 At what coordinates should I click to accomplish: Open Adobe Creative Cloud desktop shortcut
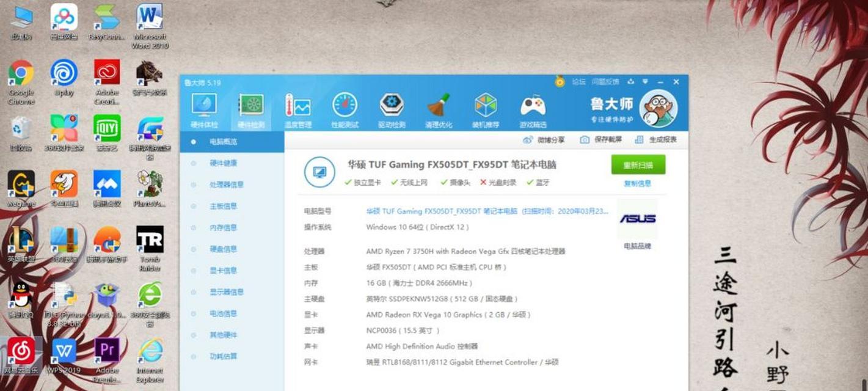coord(107,81)
